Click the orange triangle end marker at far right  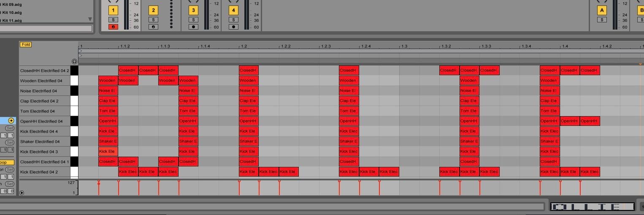pos(640,64)
